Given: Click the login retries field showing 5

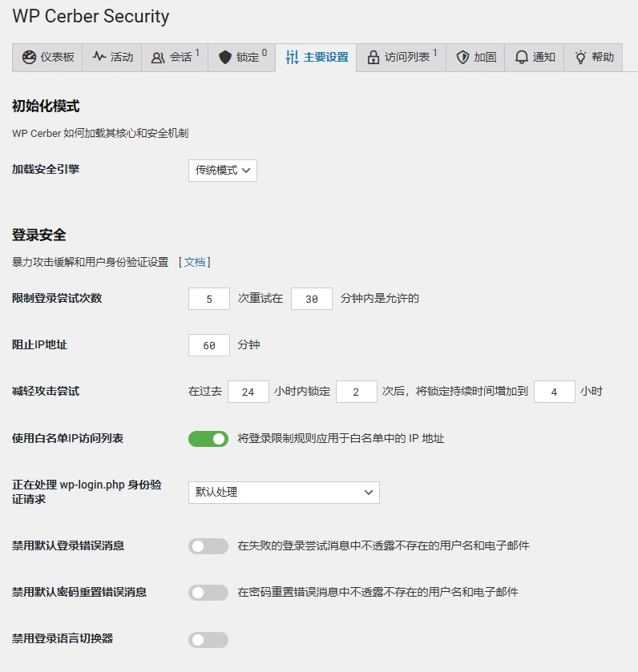Looking at the screenshot, I should [x=209, y=299].
